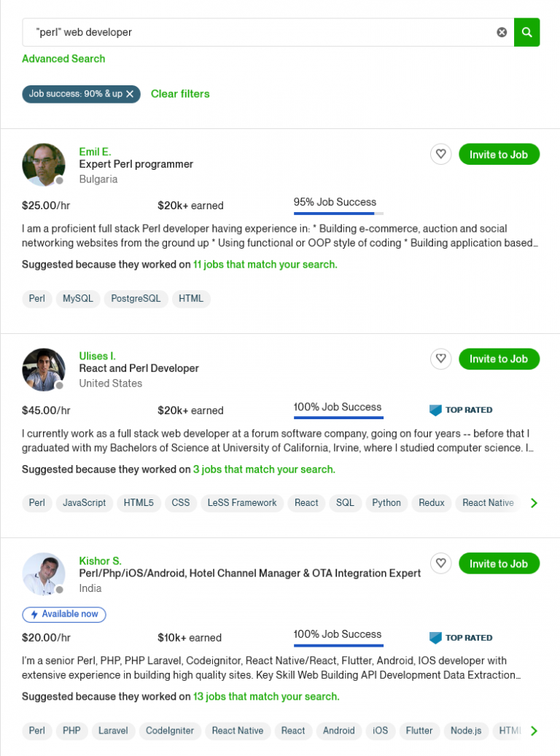Heart Kishor S. to save profile
This screenshot has width=560, height=756.
pos(440,564)
